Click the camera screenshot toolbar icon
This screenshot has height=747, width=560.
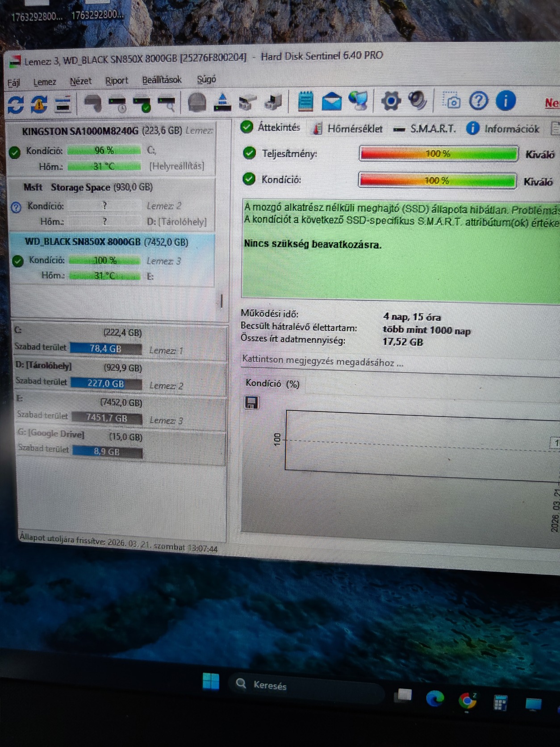tap(451, 101)
